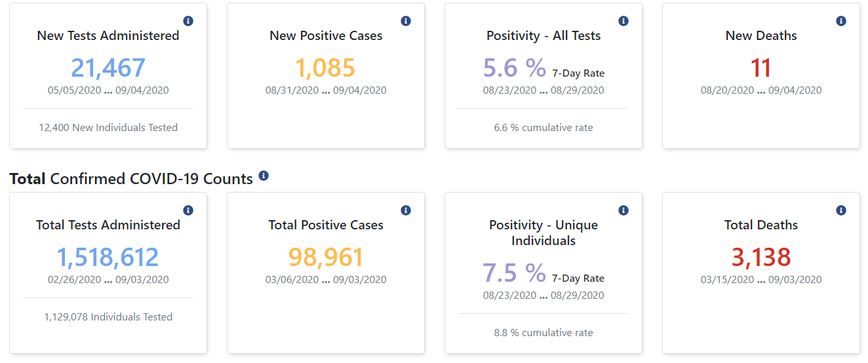Click Total Tests Administered info icon
The height and width of the screenshot is (363, 868).
tap(188, 210)
